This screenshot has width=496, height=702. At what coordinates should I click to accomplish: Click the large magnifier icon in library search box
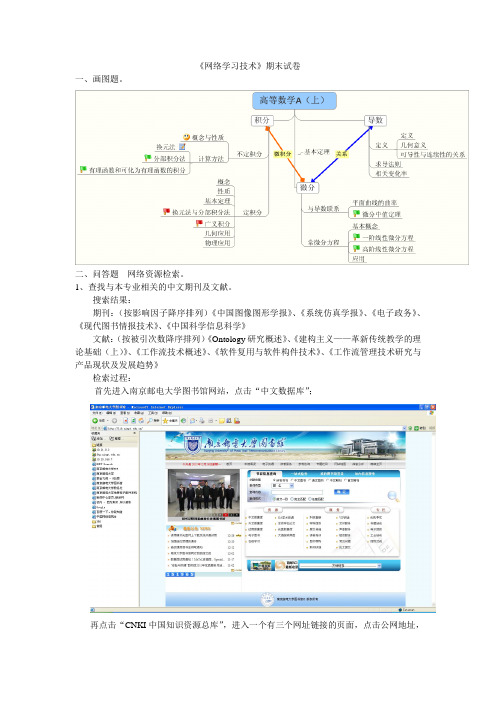click(x=393, y=496)
